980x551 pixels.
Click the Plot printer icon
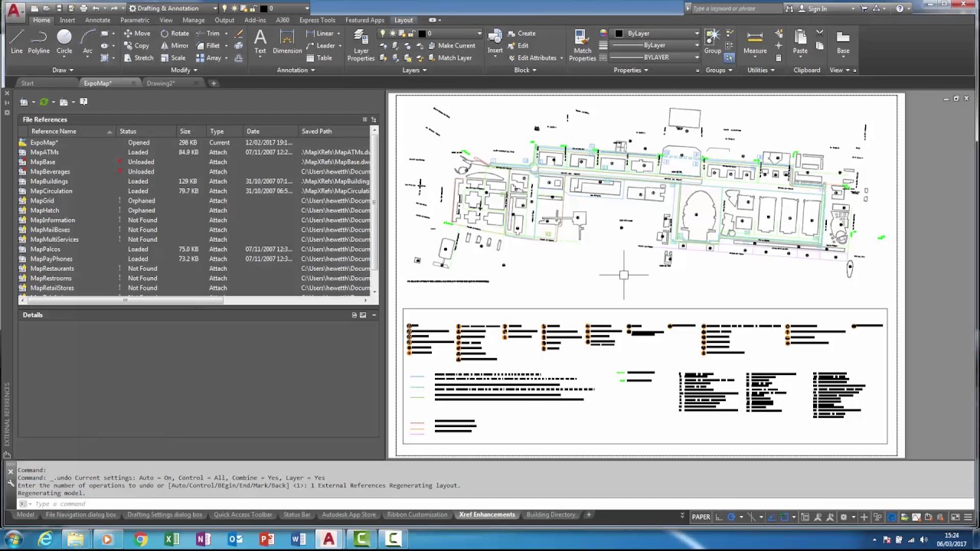[x=83, y=8]
